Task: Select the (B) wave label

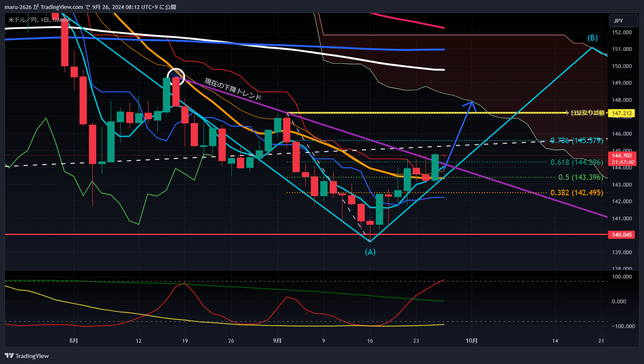Action: coord(592,38)
